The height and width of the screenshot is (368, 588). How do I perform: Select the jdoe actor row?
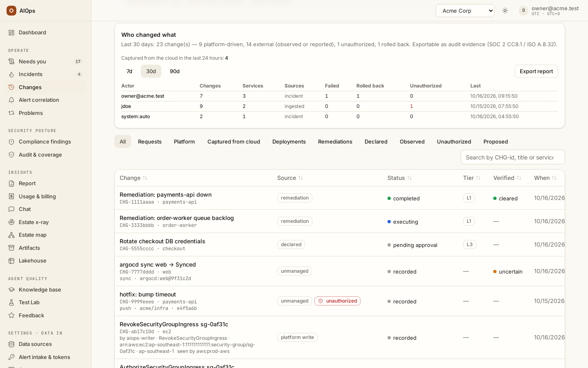point(340,106)
